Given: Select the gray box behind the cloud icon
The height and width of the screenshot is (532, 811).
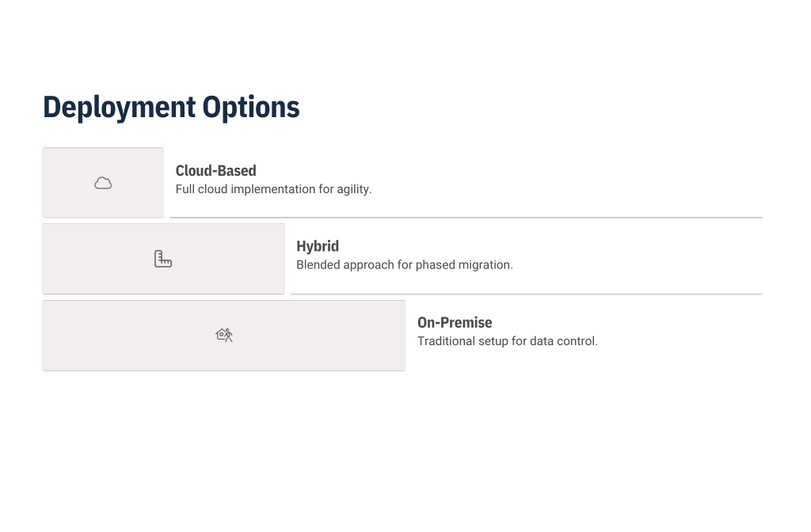Looking at the screenshot, I should [x=103, y=183].
